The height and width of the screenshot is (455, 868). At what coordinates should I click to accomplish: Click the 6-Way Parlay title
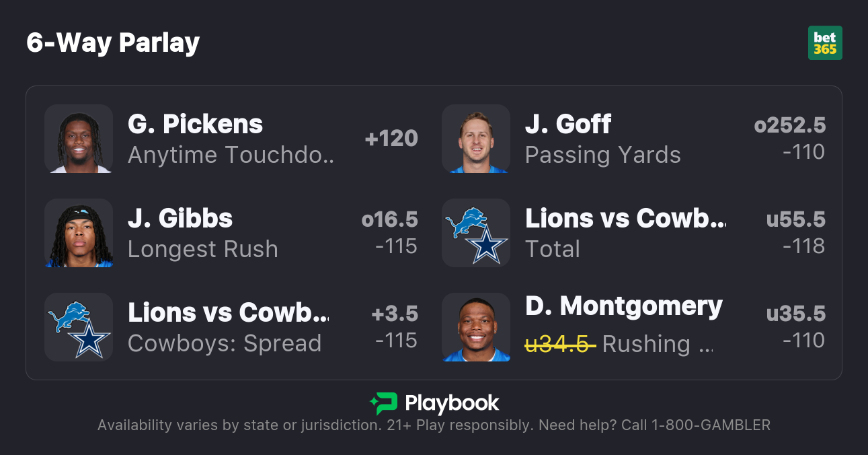pos(113,43)
